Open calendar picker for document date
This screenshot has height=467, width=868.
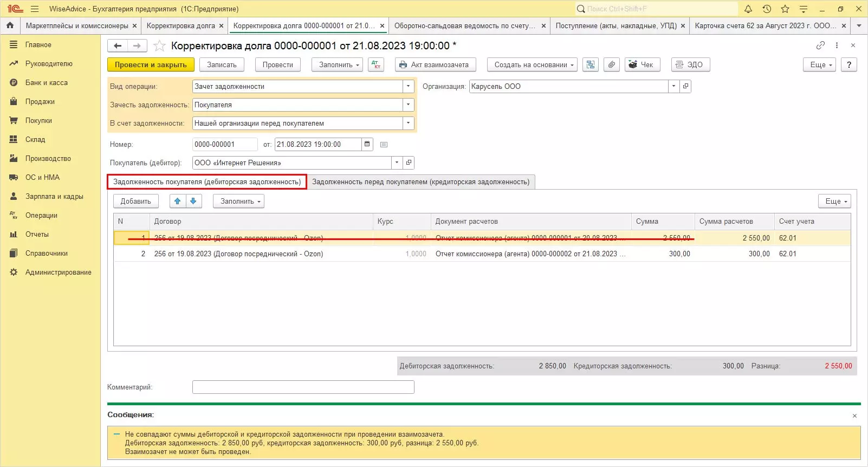click(x=367, y=144)
